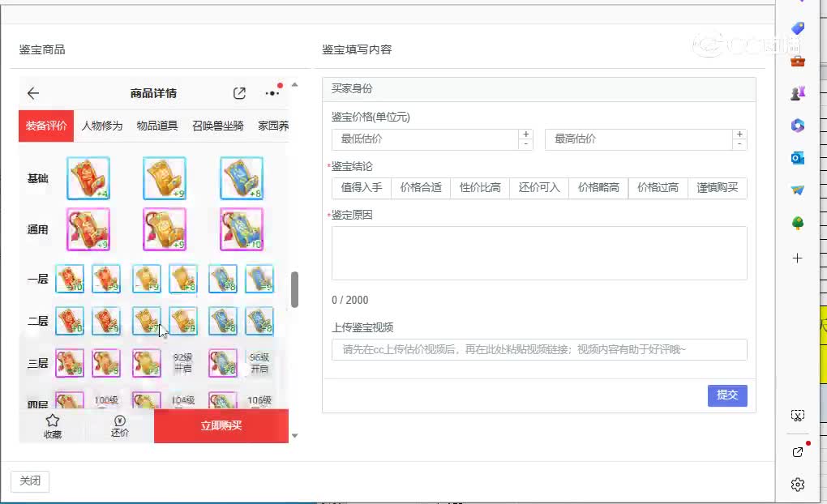Switch to 召唤兽坐骑 tab
The height and width of the screenshot is (504, 827).
218,126
